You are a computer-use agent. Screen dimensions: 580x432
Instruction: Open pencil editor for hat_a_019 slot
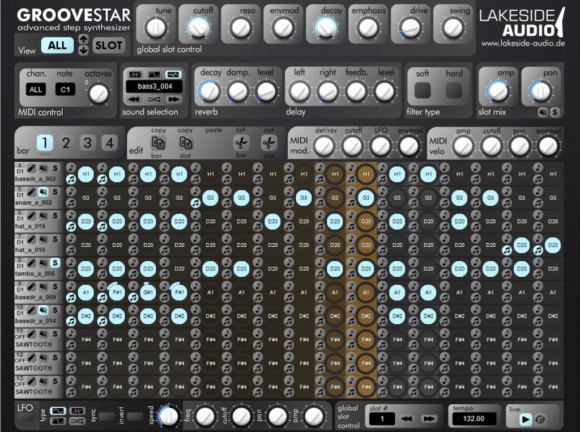[32, 216]
